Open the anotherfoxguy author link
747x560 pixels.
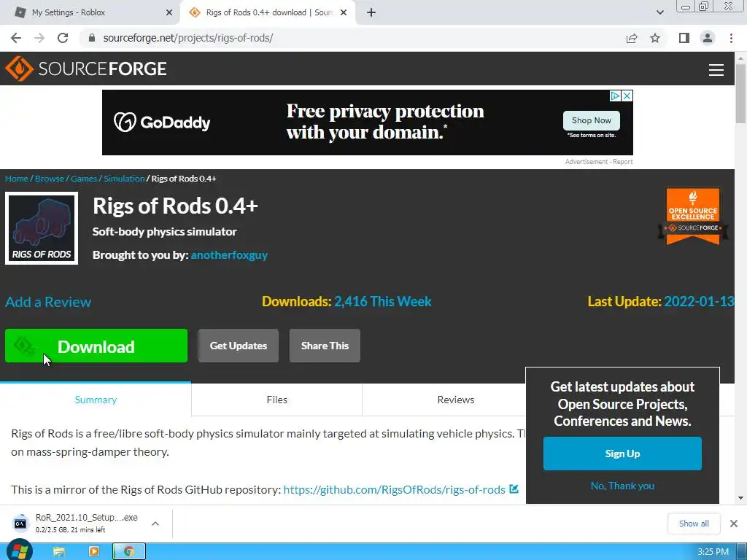pyautogui.click(x=229, y=255)
